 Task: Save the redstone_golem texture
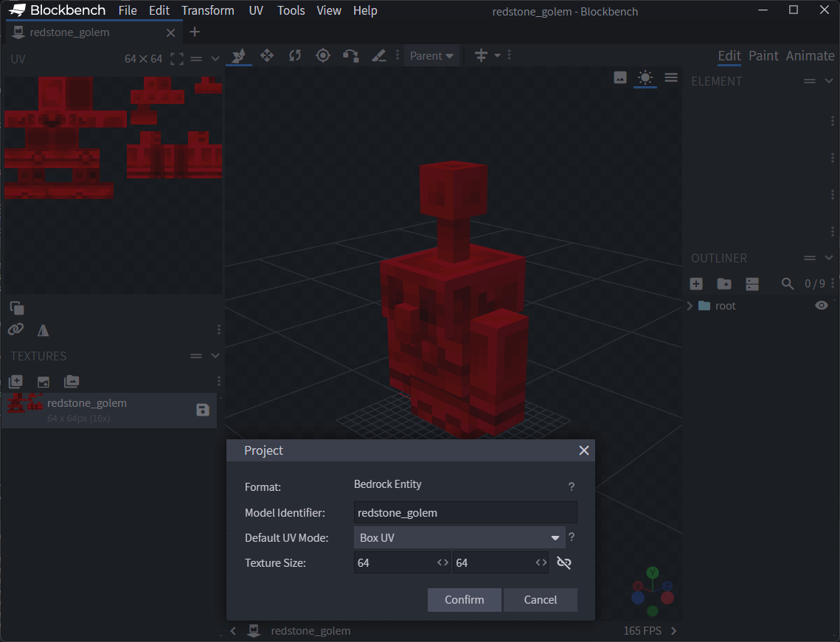(x=203, y=411)
